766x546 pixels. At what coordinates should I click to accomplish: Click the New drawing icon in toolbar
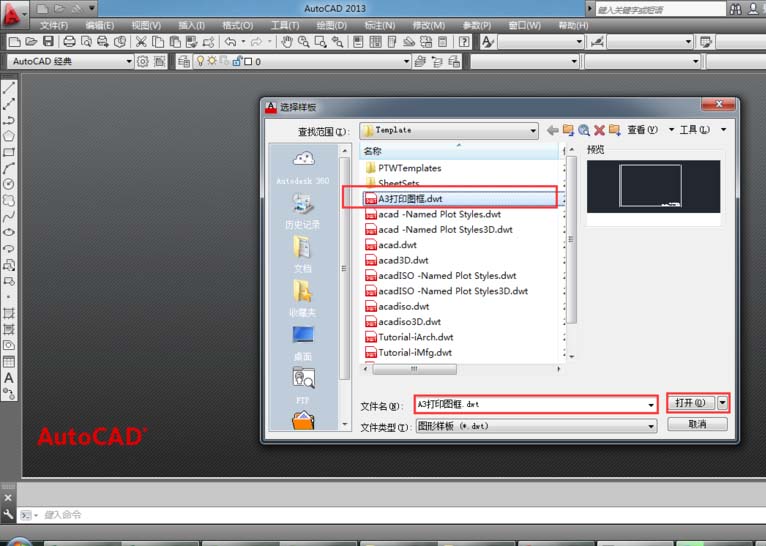click(x=15, y=42)
